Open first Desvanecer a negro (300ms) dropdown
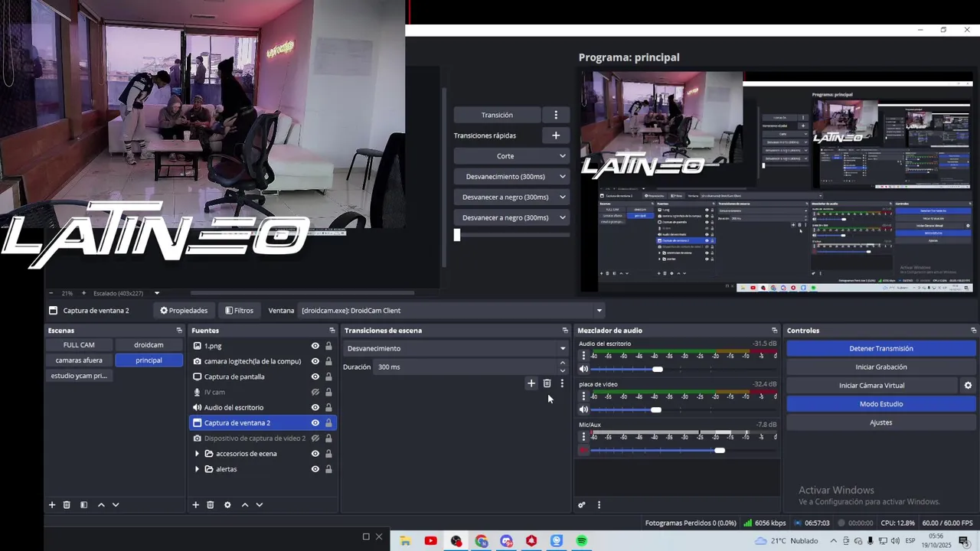This screenshot has width=980, height=551. 511,197
